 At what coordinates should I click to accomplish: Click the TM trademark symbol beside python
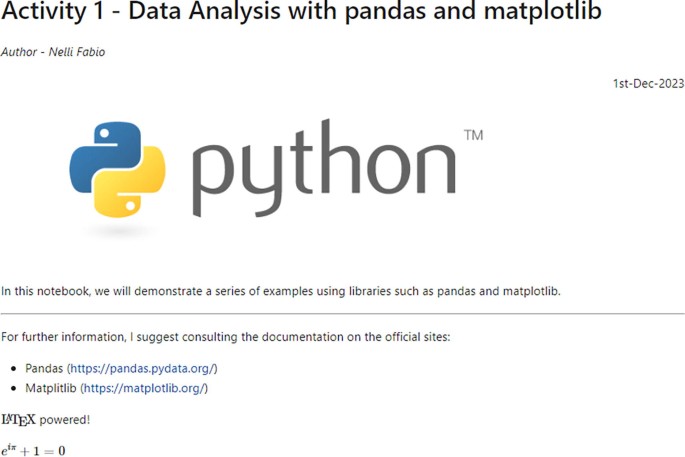tap(474, 135)
